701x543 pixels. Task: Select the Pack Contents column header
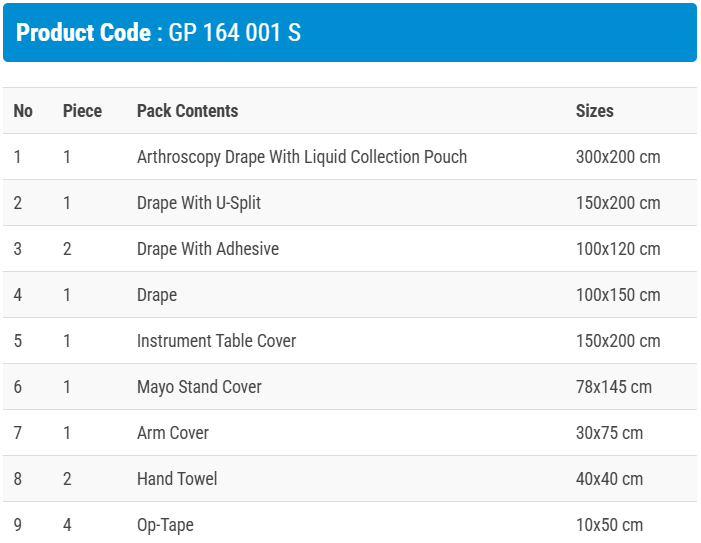coord(187,111)
